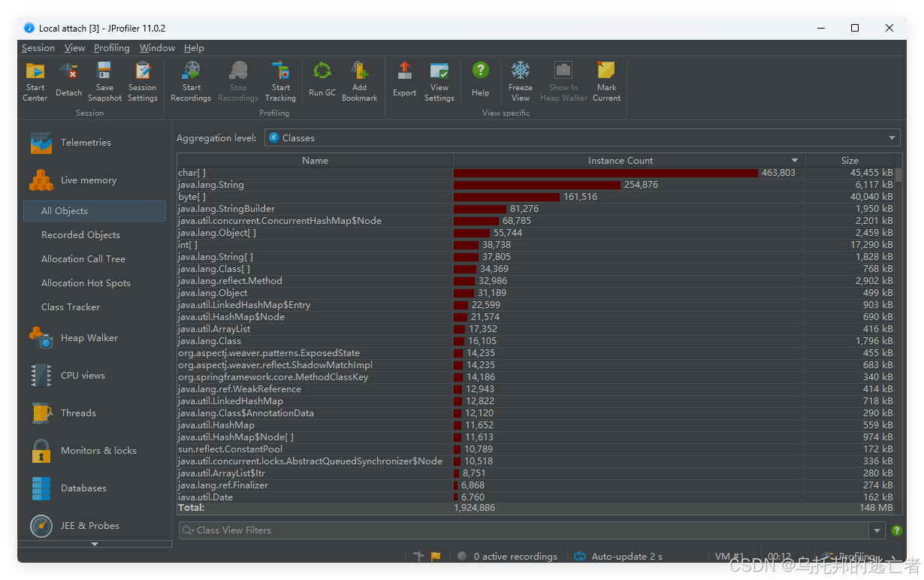The height and width of the screenshot is (580, 924).
Task: Click the green filter help icon
Action: [x=896, y=530]
